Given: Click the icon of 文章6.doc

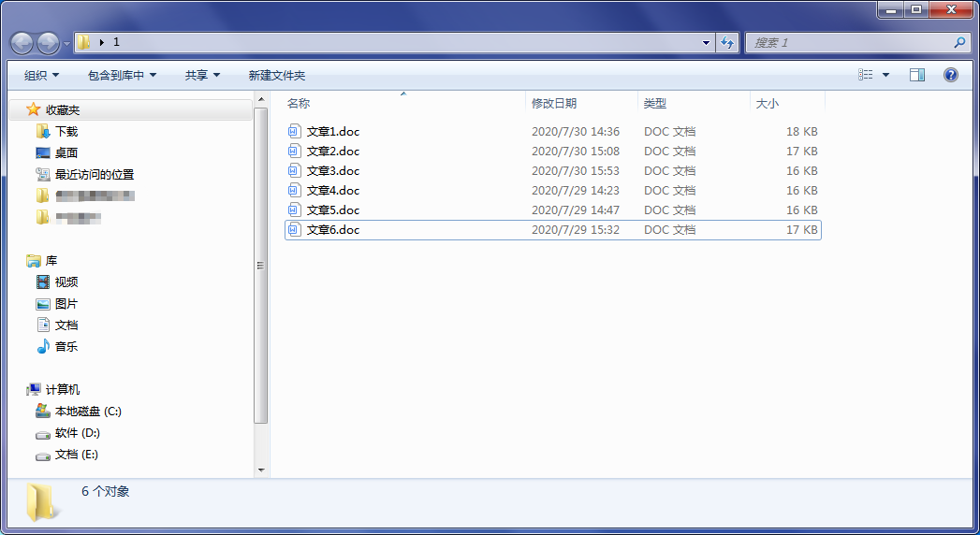Looking at the screenshot, I should click(x=295, y=230).
